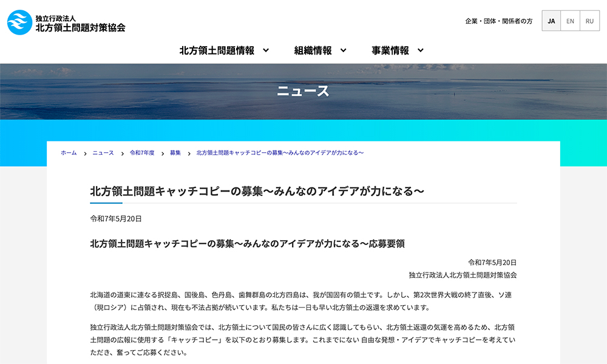Open the ニュース breadcrumb link
This screenshot has height=364, width=607.
coord(103,153)
